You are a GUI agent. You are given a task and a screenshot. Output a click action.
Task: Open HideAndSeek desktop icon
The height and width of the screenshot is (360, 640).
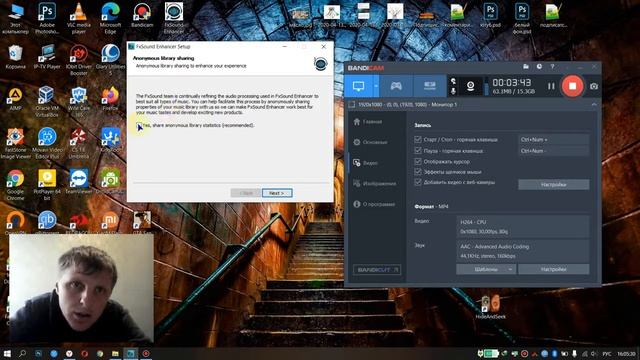click(x=490, y=307)
